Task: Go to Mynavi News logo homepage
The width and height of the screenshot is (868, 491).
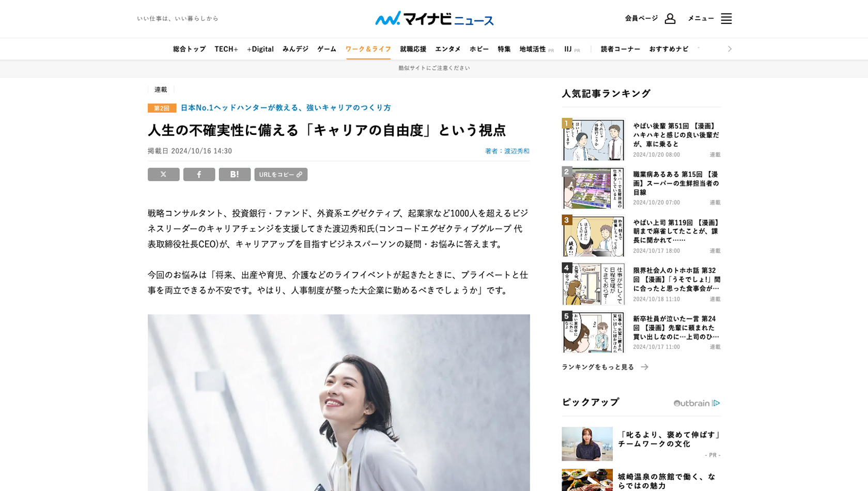Action: (434, 19)
